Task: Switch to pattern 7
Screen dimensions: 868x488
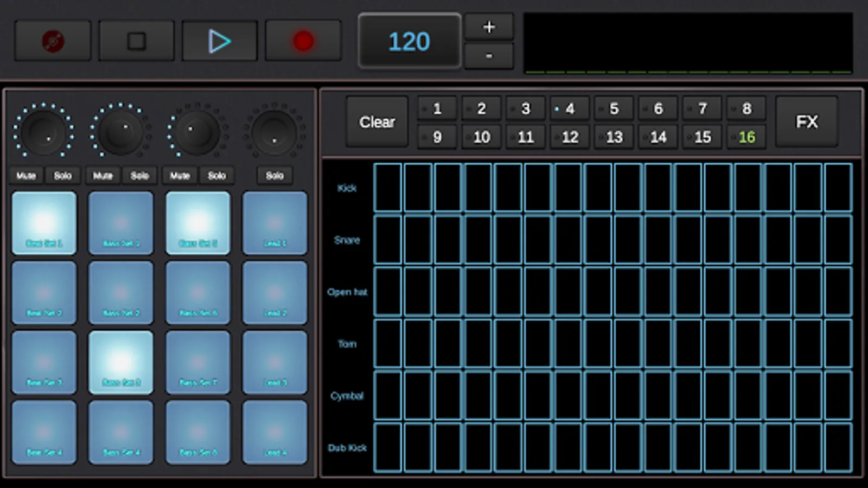Action: coord(703,108)
